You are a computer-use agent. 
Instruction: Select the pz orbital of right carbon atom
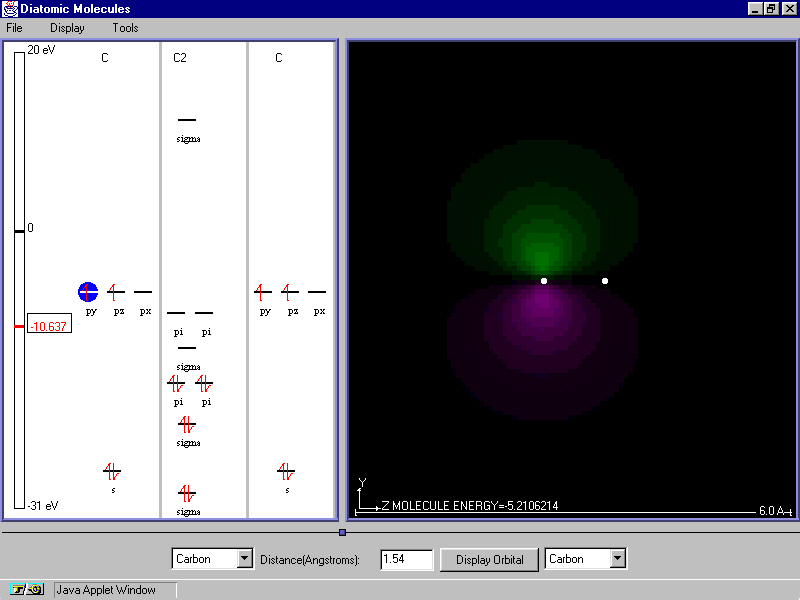tap(290, 292)
